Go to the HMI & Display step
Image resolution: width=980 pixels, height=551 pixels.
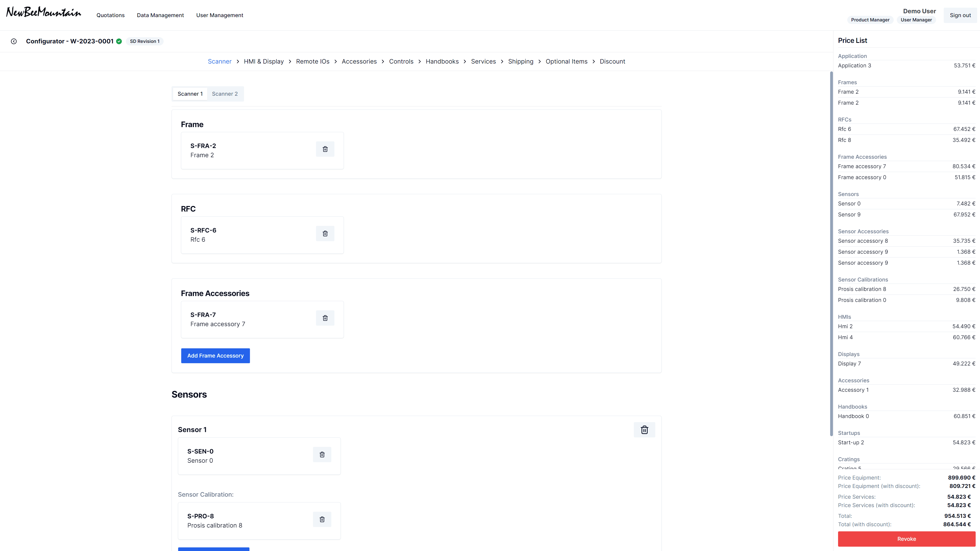point(264,62)
